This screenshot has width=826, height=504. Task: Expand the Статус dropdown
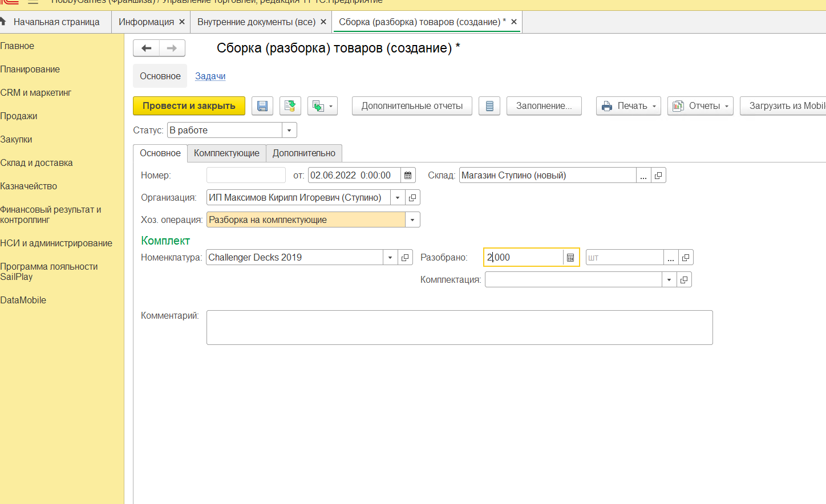(289, 131)
